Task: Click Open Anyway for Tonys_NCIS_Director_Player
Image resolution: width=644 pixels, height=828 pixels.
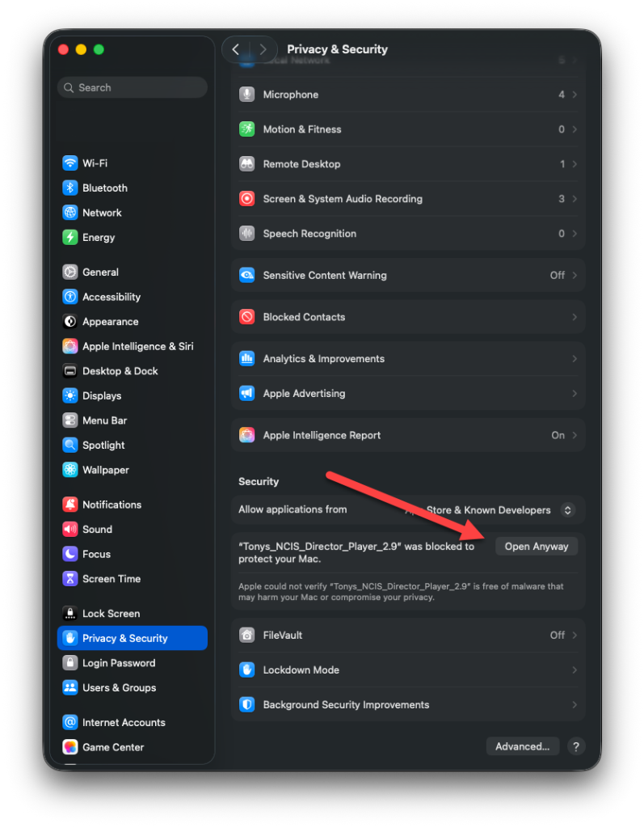Action: point(536,546)
